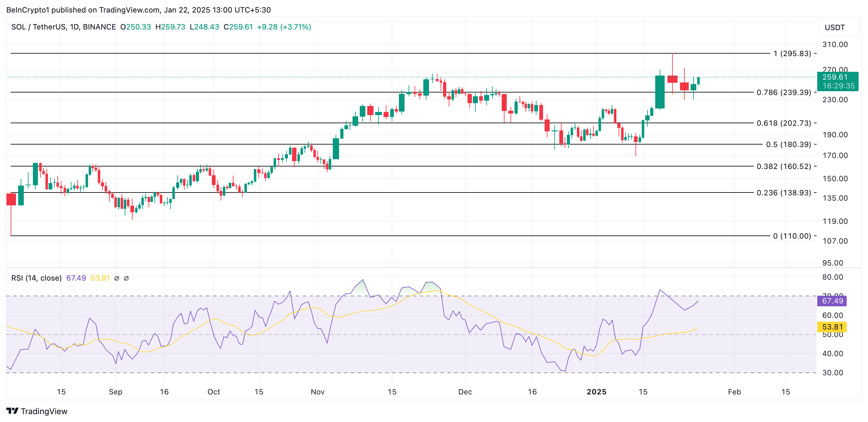
Task: Click the Nov date axis label
Action: coord(317,392)
